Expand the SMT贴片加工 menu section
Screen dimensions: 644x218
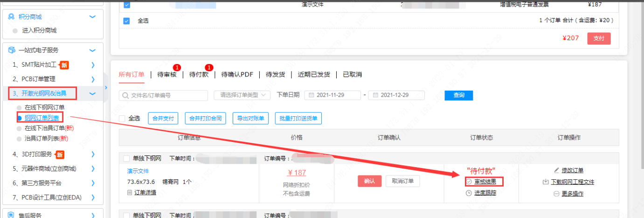point(93,65)
